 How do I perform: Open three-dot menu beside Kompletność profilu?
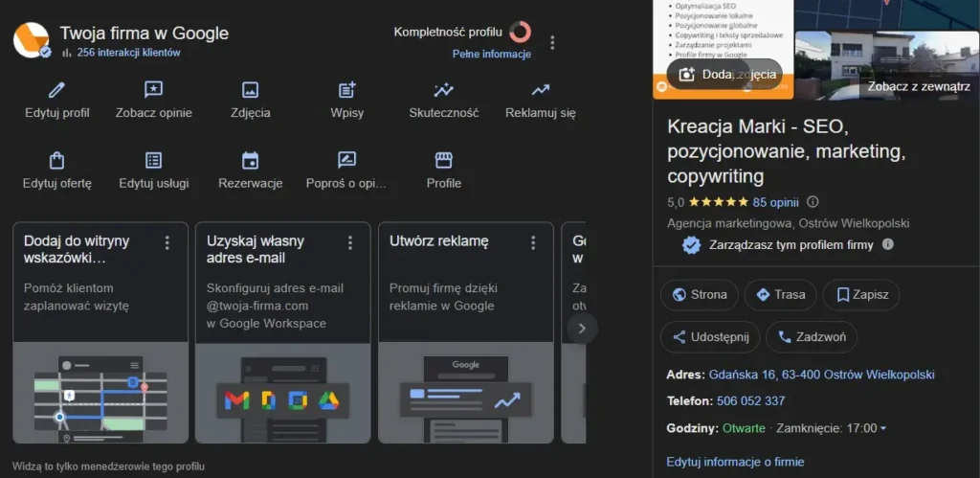(552, 42)
